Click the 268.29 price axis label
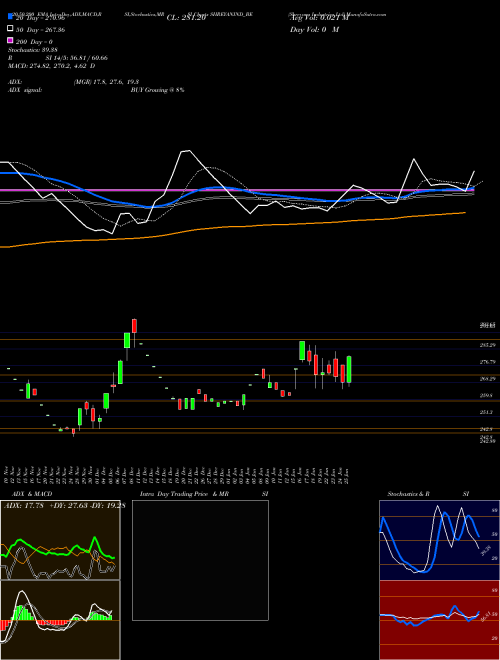Image resolution: width=500 pixels, height=660 pixels. [x=486, y=378]
